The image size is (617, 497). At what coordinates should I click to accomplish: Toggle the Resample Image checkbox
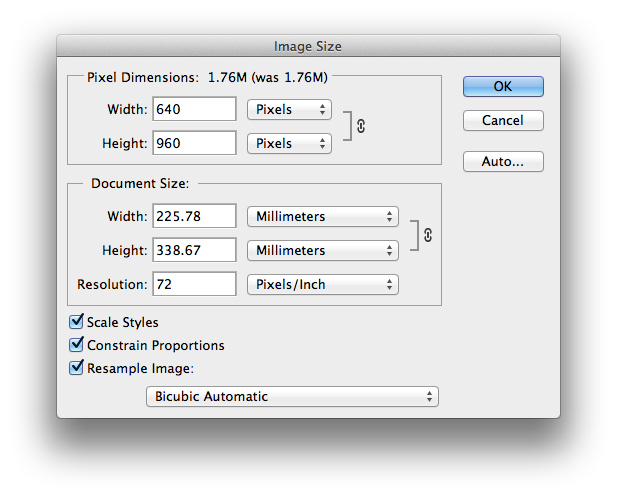click(x=76, y=367)
